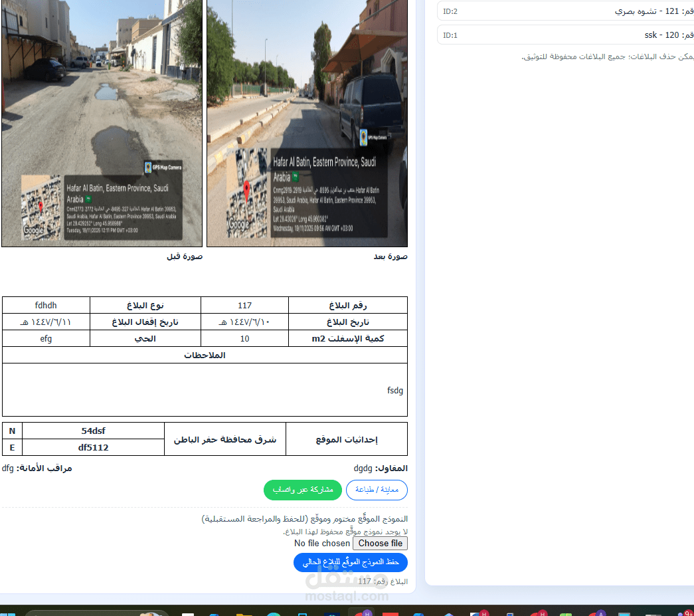Viewport: 694px width, 616px height.
Task: Click Choose file to upload signed form
Action: coord(380,544)
